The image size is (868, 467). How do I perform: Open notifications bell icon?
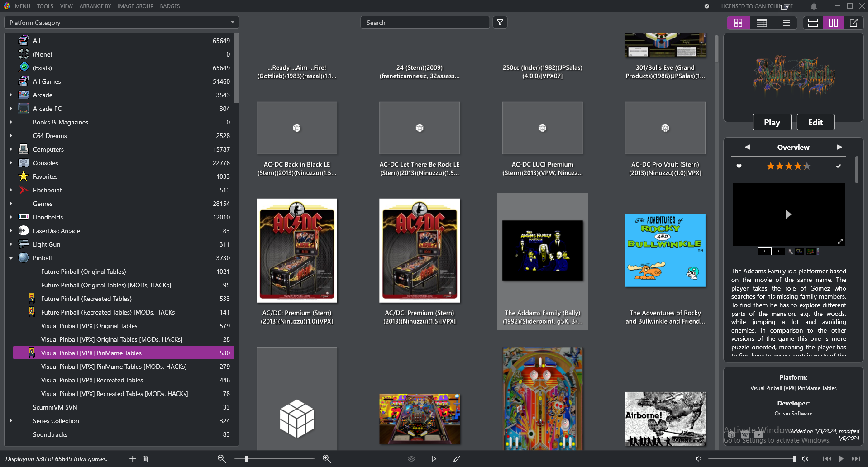tap(814, 6)
